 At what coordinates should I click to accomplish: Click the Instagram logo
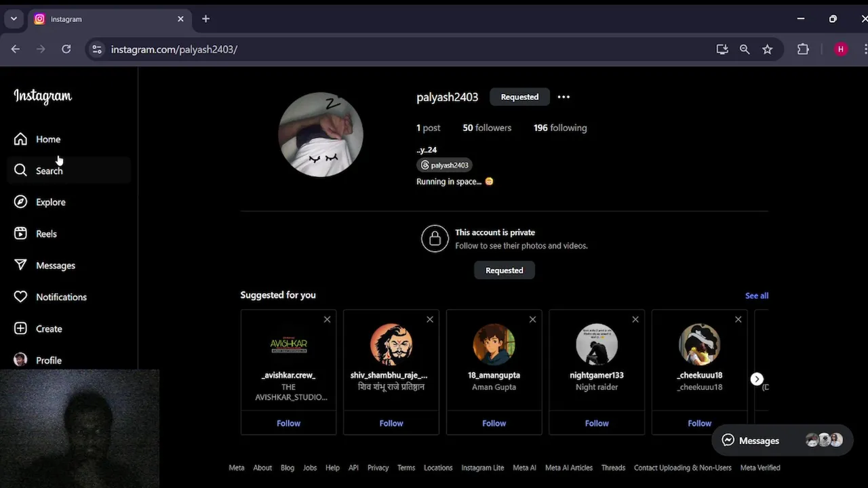(43, 96)
